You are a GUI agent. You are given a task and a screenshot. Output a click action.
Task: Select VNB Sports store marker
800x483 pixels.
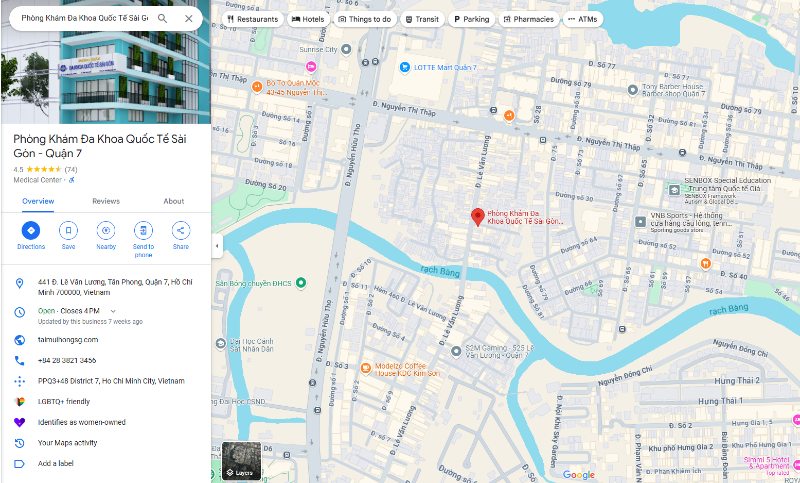(x=641, y=222)
